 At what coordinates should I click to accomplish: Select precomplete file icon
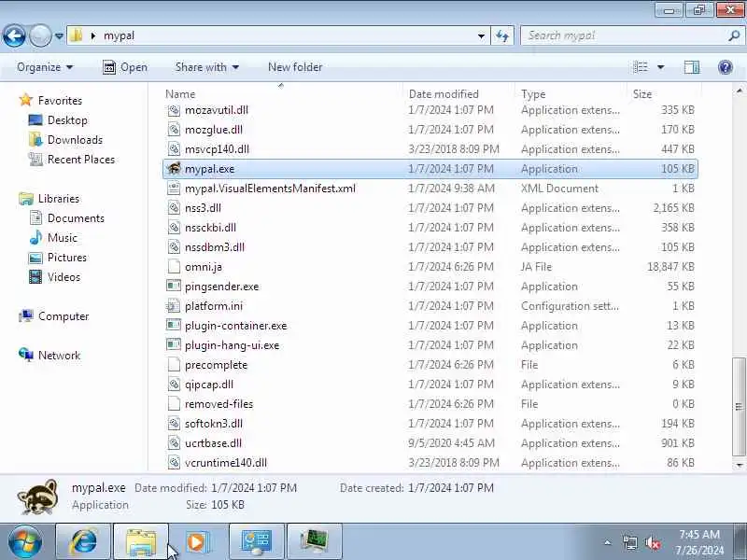point(174,365)
